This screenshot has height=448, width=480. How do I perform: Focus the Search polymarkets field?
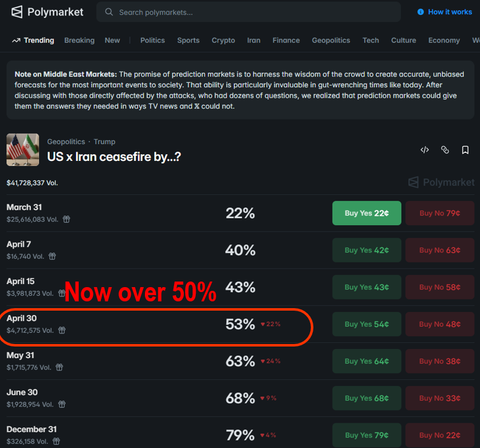(x=248, y=12)
